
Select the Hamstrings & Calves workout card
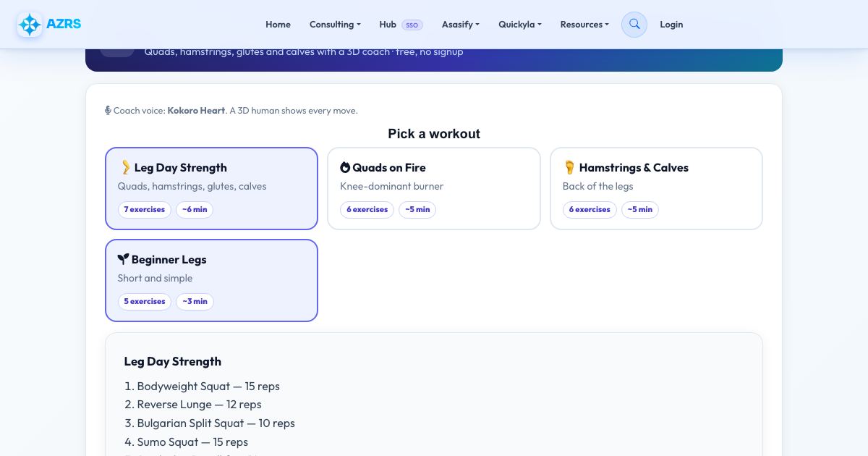[656, 188]
